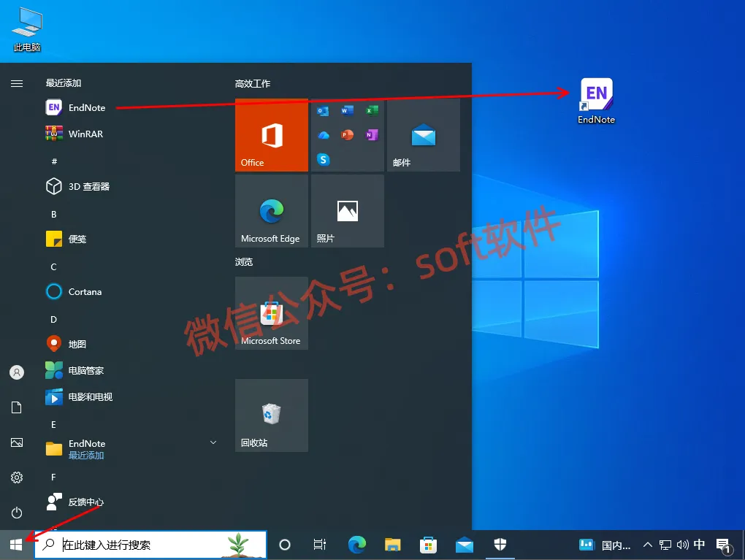The width and height of the screenshot is (745, 560).
Task: Open network status tray icon
Action: pos(665,545)
